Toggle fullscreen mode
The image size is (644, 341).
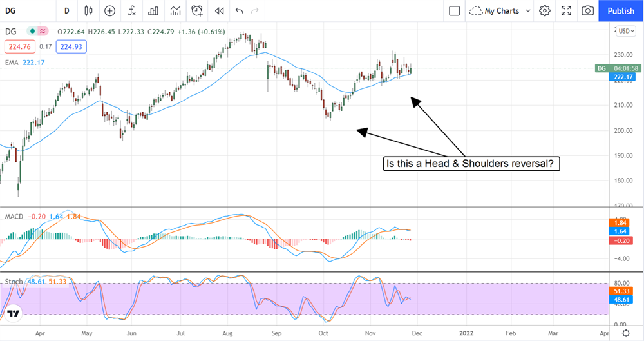[x=566, y=10]
